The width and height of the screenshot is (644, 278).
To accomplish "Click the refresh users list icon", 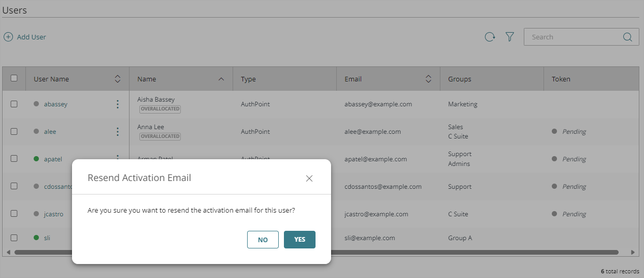I will point(490,37).
